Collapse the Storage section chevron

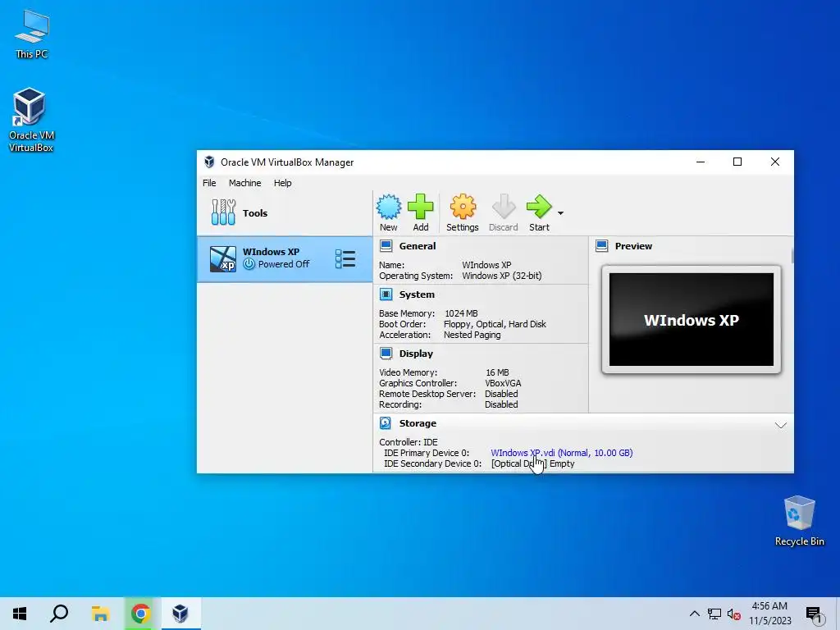coord(781,426)
